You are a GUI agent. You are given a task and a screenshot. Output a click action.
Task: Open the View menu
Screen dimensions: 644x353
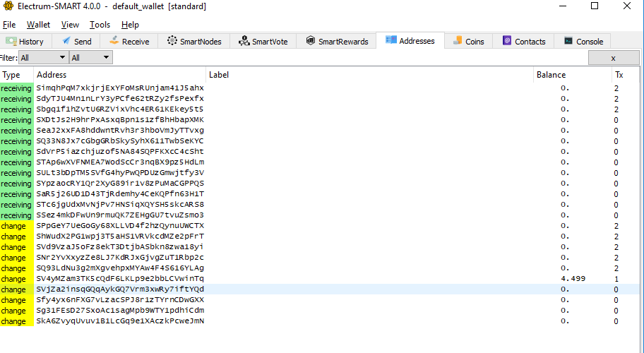pyautogui.click(x=70, y=25)
